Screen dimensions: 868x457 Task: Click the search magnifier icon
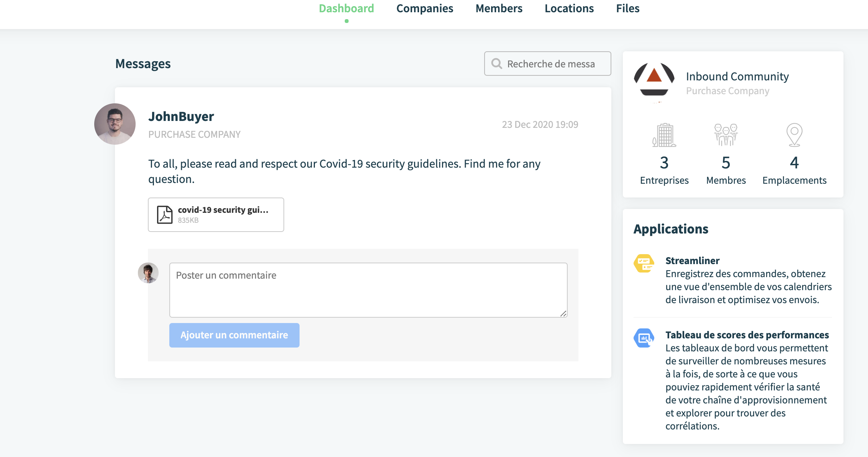(497, 64)
